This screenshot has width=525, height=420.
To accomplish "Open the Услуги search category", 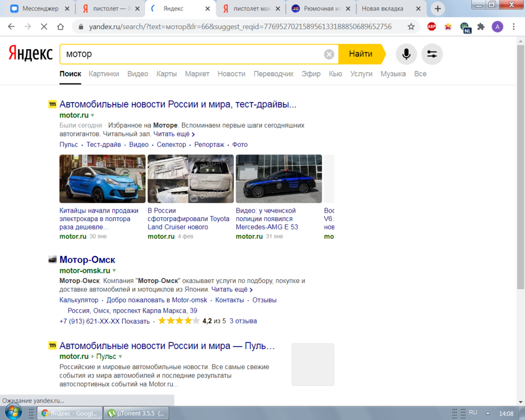I will pyautogui.click(x=361, y=74).
